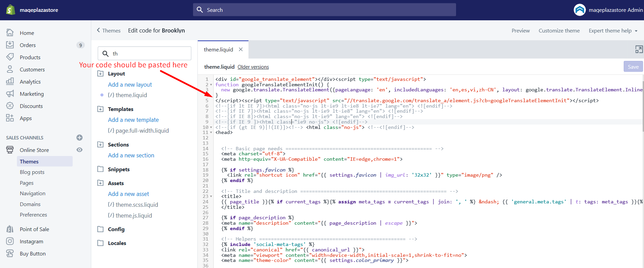This screenshot has height=268, width=644.
Task: Add a sales channel with plus icon
Action: click(79, 138)
